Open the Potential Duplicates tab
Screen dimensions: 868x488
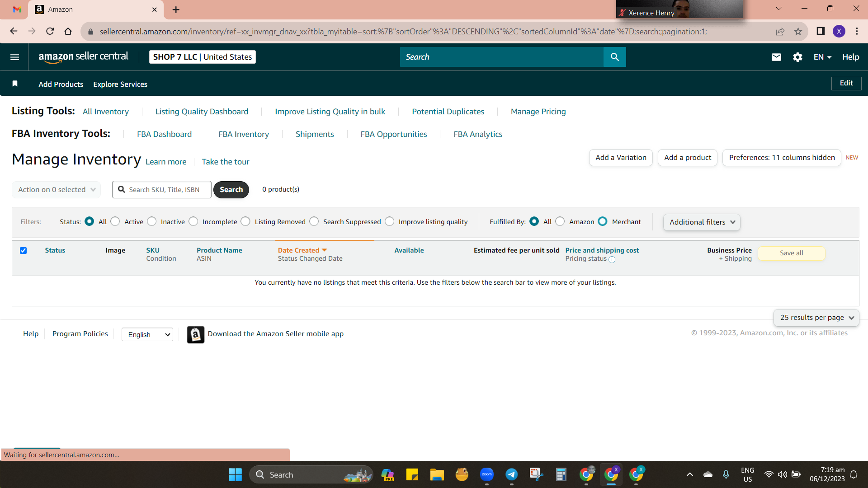[x=448, y=112]
